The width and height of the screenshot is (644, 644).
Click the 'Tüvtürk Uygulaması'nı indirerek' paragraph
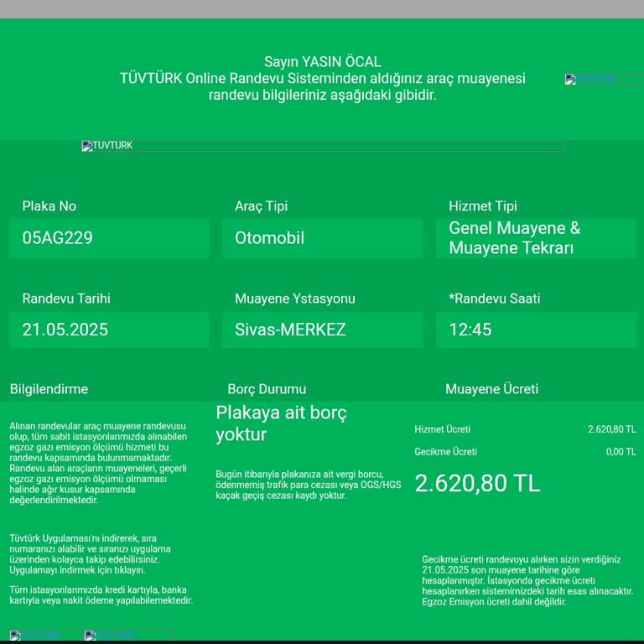(x=90, y=554)
